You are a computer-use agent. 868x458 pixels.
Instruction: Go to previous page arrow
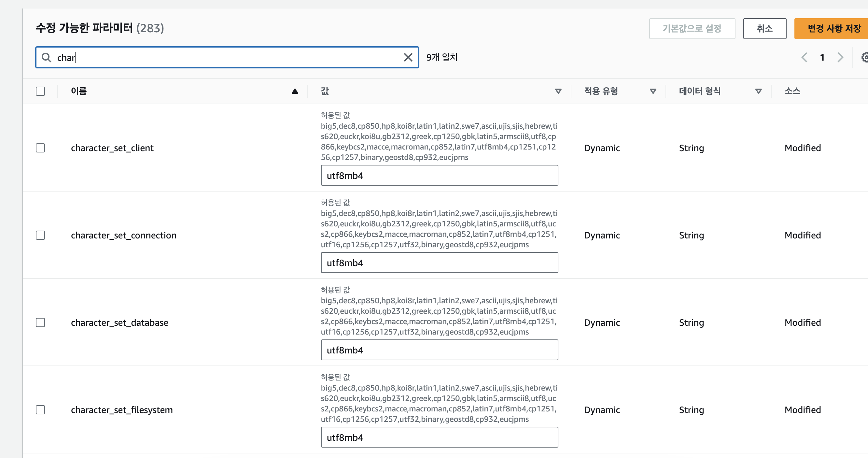point(804,58)
